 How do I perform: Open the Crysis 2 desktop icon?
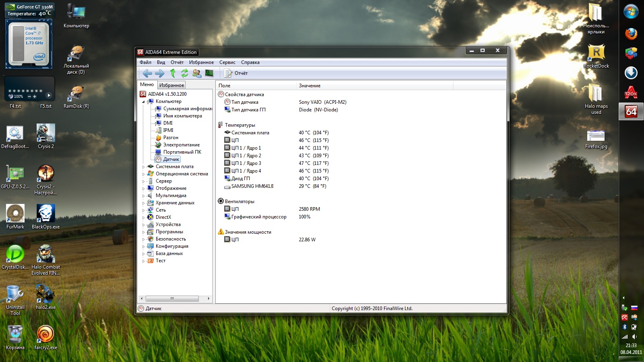(46, 137)
